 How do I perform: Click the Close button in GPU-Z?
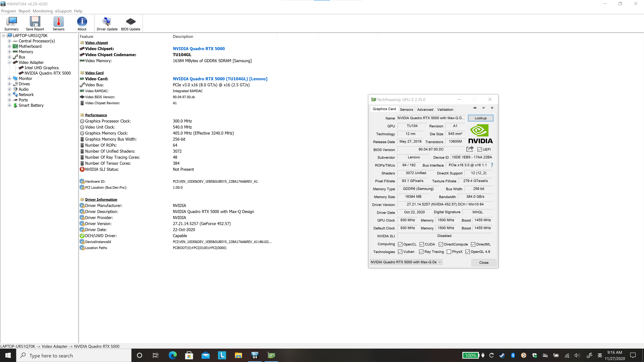point(484,262)
